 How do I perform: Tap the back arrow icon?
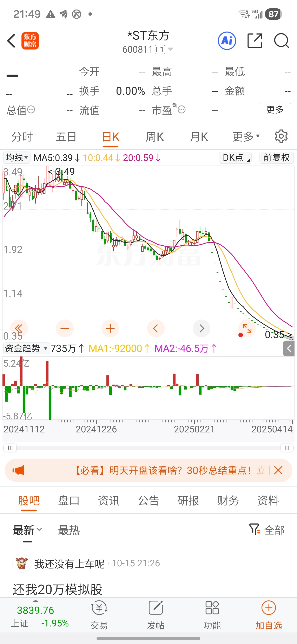pos(11,41)
